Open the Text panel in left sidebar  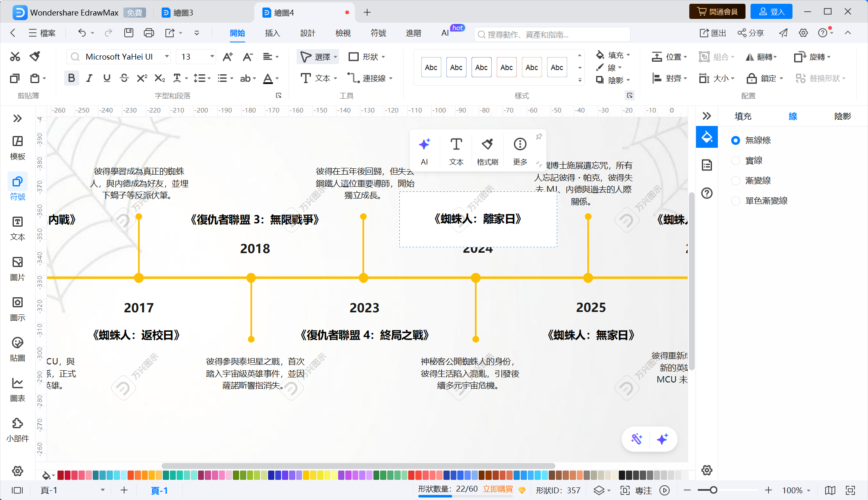pyautogui.click(x=18, y=229)
